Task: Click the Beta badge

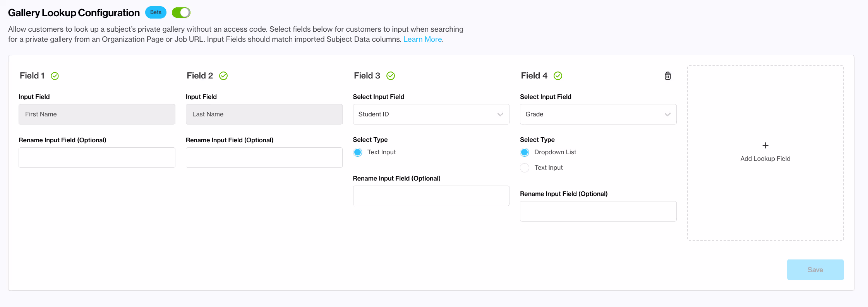Action: coord(156,12)
